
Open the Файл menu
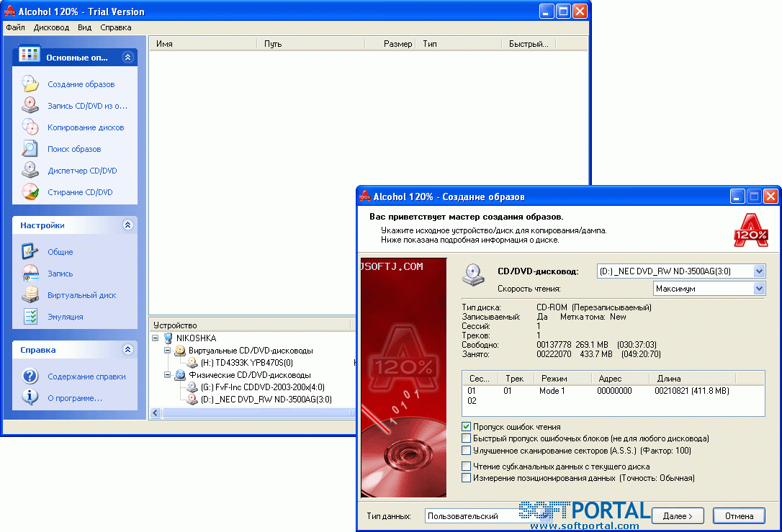(x=15, y=27)
